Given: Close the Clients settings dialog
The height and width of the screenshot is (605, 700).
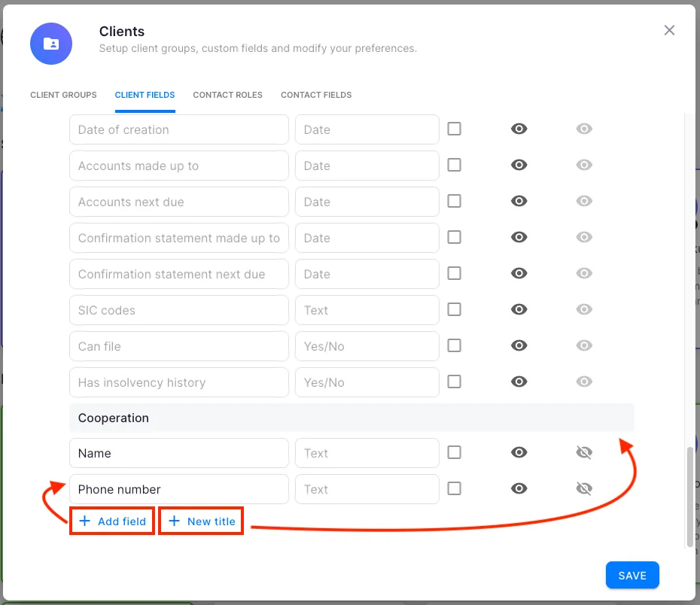Looking at the screenshot, I should (669, 31).
